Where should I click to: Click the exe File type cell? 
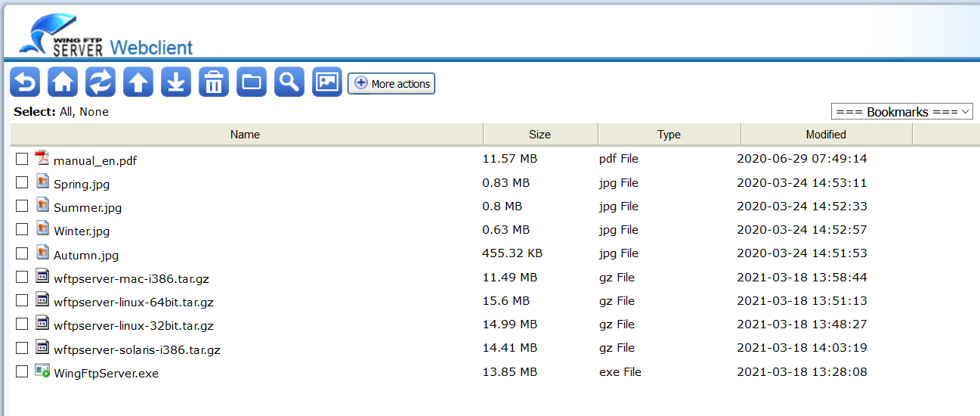coord(620,371)
